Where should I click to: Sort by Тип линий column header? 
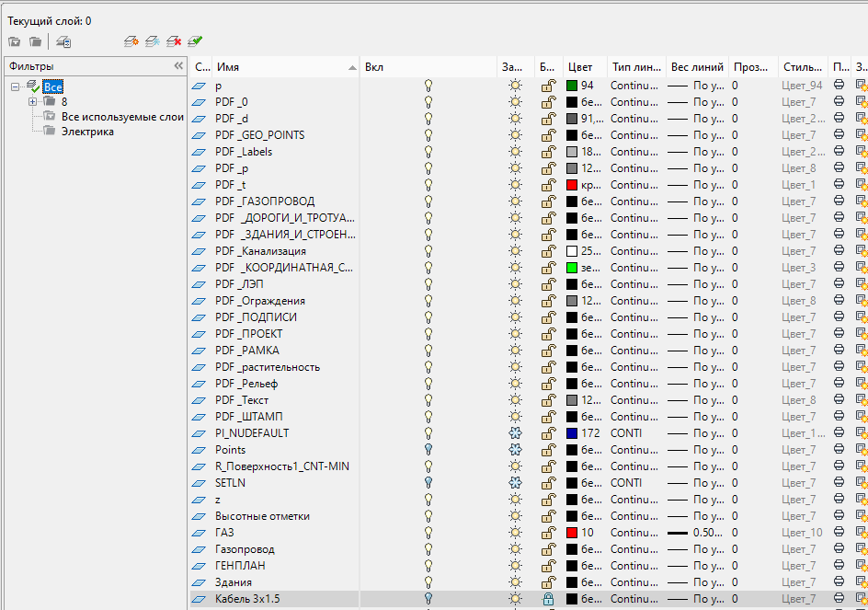pyautogui.click(x=636, y=67)
